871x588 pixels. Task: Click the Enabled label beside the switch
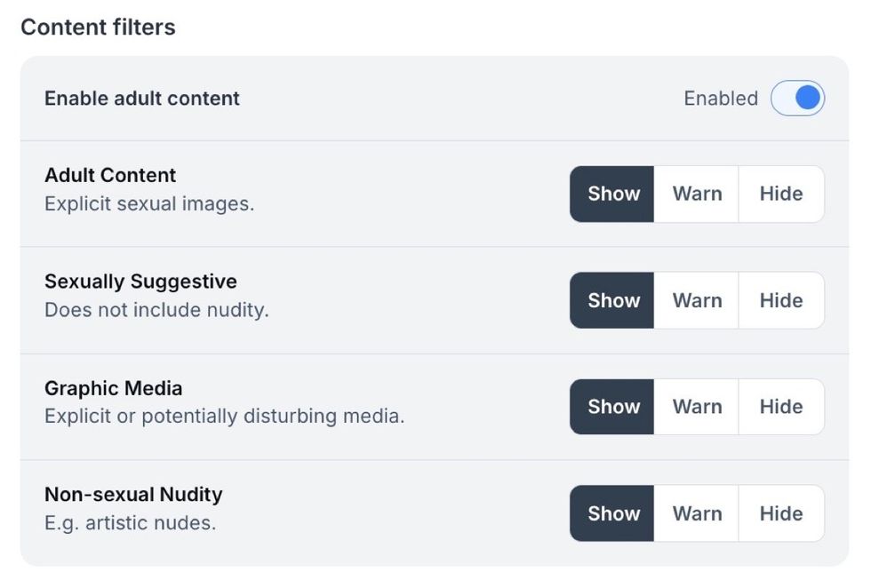[x=720, y=98]
